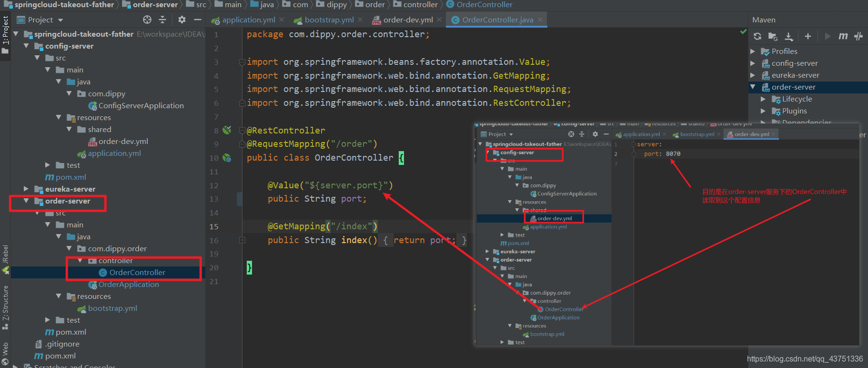Collapse the controller package
Image resolution: width=868 pixels, height=368 pixels.
(x=80, y=260)
